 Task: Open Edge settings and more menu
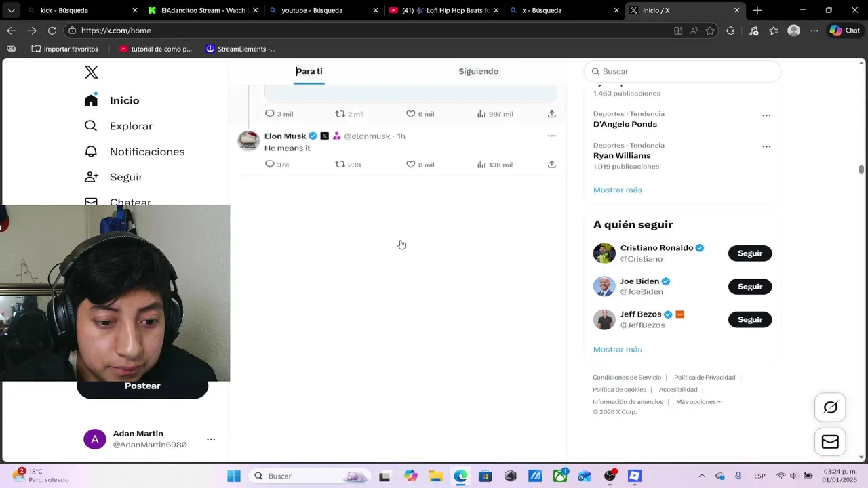[813, 30]
